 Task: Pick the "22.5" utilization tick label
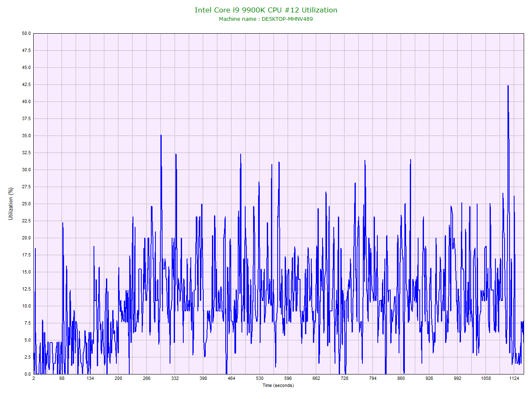pos(27,221)
